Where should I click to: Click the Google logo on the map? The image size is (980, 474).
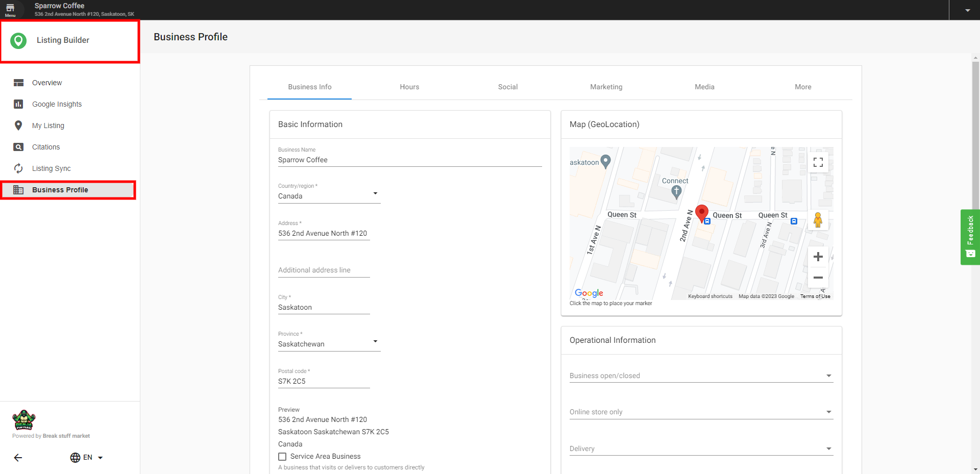click(x=589, y=293)
